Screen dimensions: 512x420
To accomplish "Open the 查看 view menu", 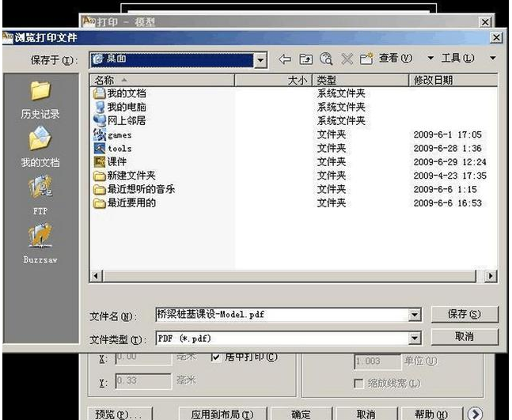I will pos(396,59).
